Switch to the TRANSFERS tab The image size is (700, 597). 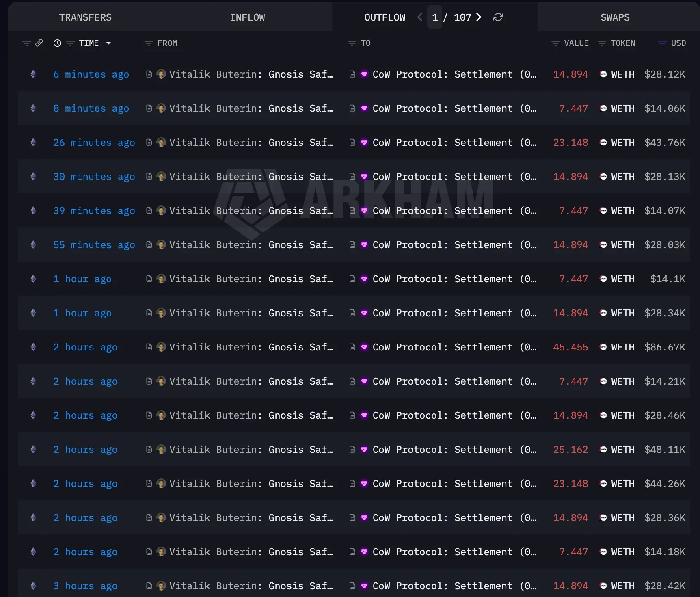point(85,17)
